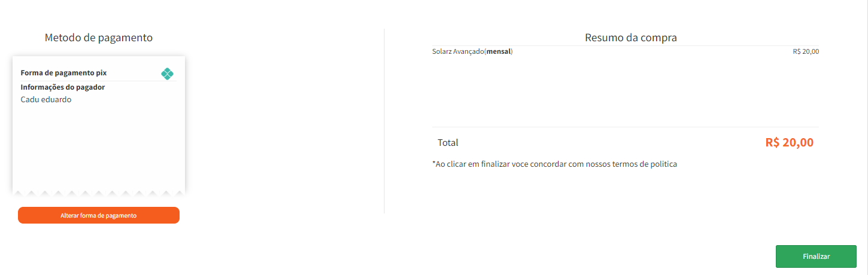Confirm the purchase with the Finalizar button

(x=816, y=256)
